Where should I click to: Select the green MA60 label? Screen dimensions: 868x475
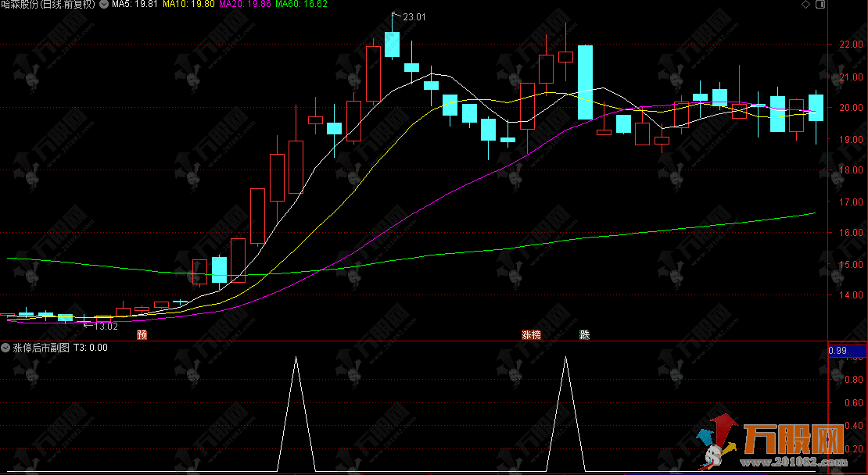tap(301, 5)
